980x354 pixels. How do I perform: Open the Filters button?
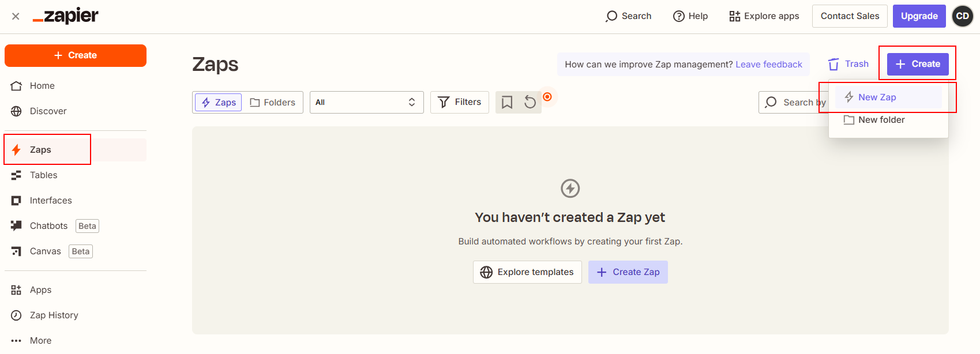point(460,103)
